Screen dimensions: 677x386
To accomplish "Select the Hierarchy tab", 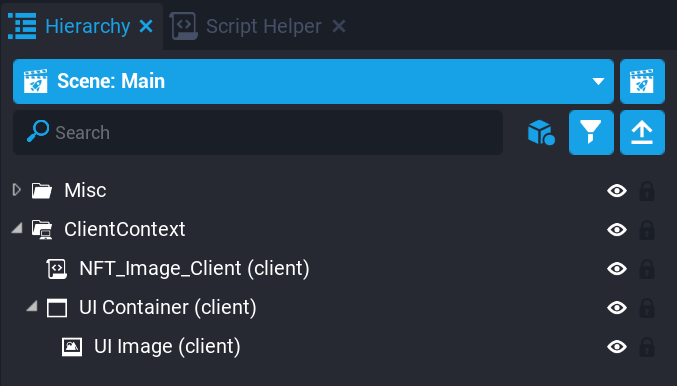I will click(x=87, y=26).
